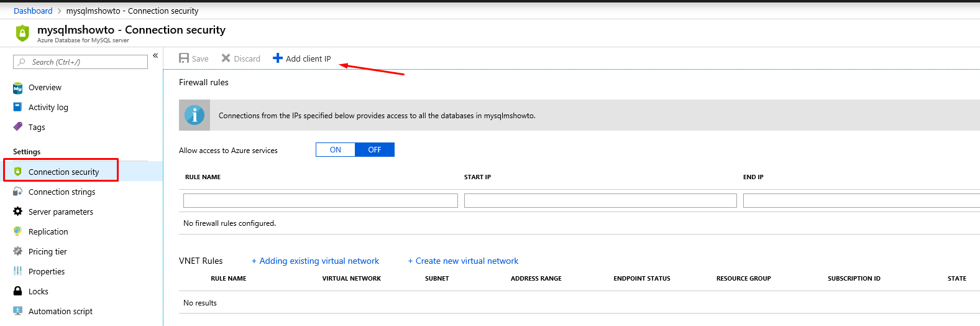Click the Server parameters gear icon
This screenshot has width=980, height=326.
coord(17,212)
